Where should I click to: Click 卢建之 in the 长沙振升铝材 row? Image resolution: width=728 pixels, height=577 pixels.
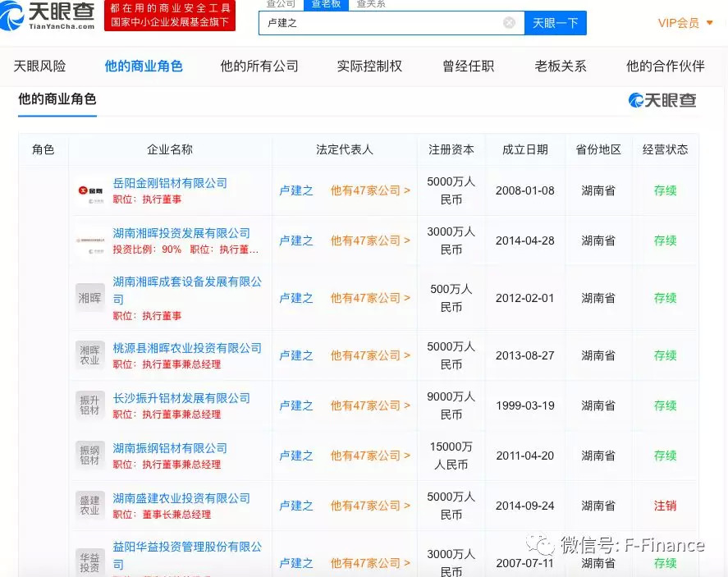pos(296,405)
